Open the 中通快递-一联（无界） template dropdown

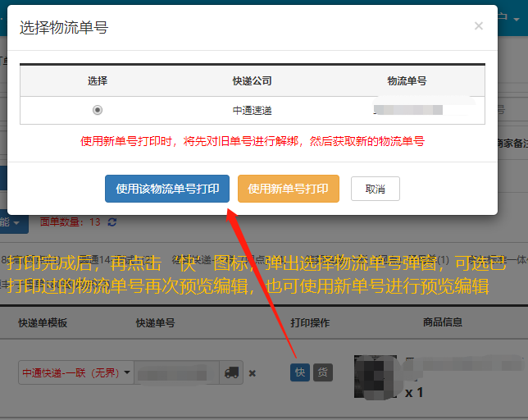pos(75,373)
